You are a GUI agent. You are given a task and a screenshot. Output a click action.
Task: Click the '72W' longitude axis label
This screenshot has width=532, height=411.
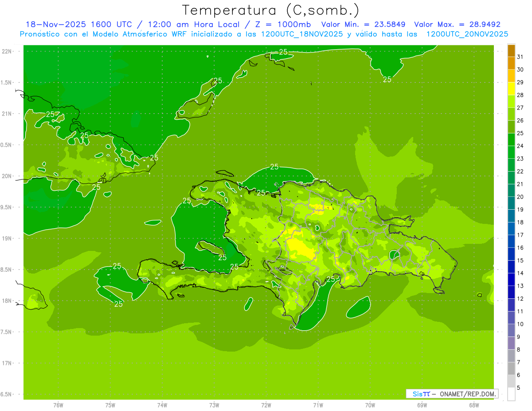(266, 405)
